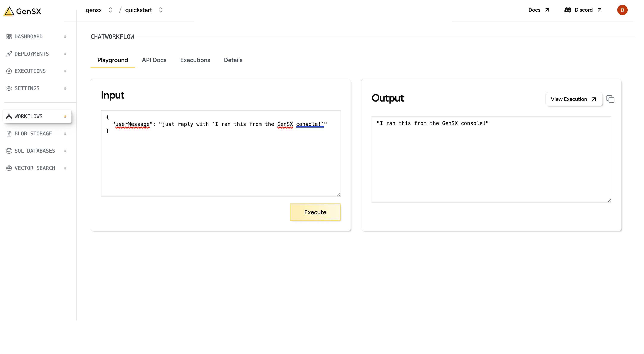This screenshot has width=644, height=354.
Task: Expand the gensx organization switcher
Action: pyautogui.click(x=110, y=10)
